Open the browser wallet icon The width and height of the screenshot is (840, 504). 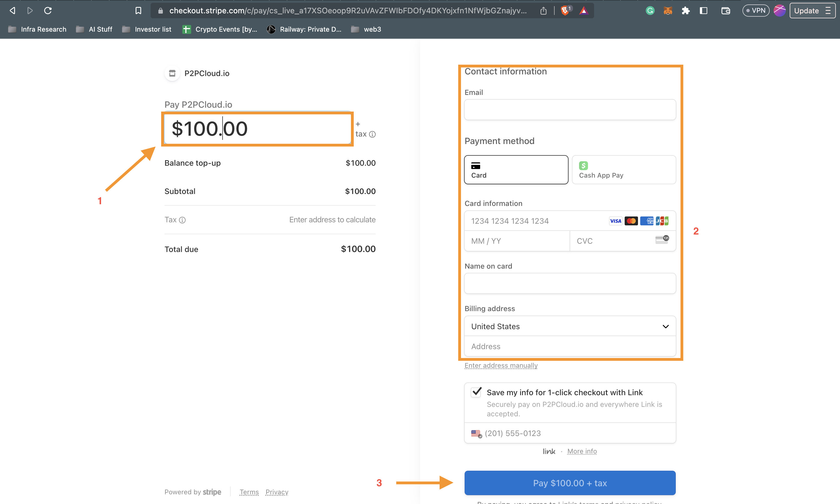coord(726,11)
